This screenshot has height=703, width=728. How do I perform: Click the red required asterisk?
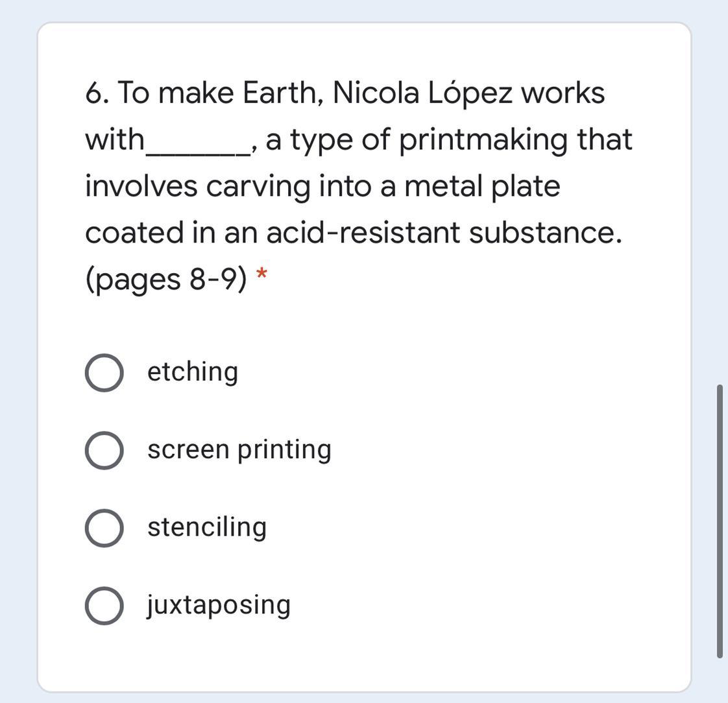pos(261,275)
